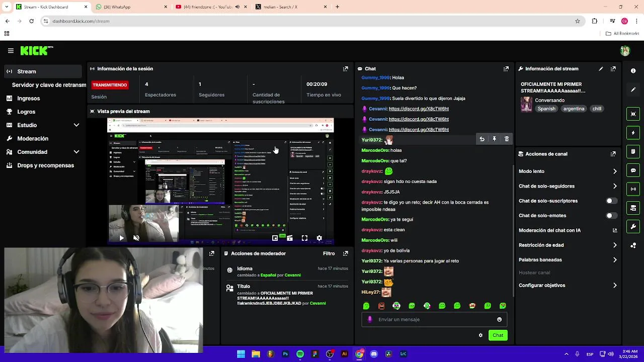This screenshot has width=644, height=362.
Task: Pin Yuri9372's highlighted chat message
Action: [x=494, y=139]
